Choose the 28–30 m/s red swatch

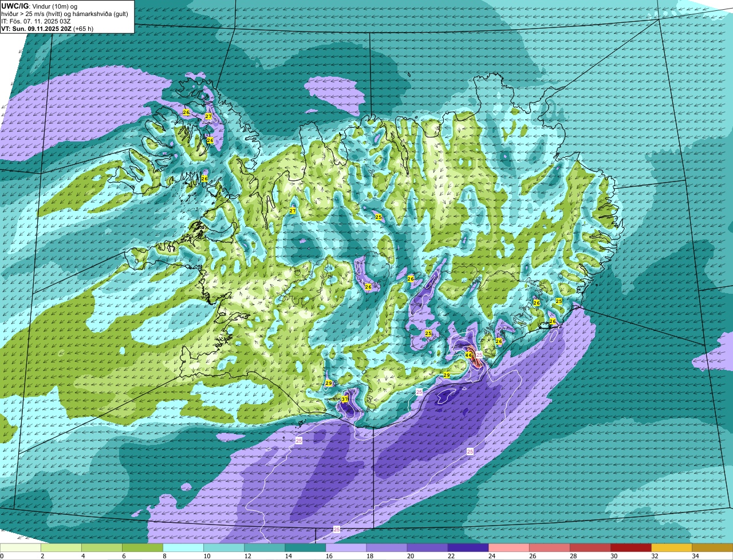[590, 548]
